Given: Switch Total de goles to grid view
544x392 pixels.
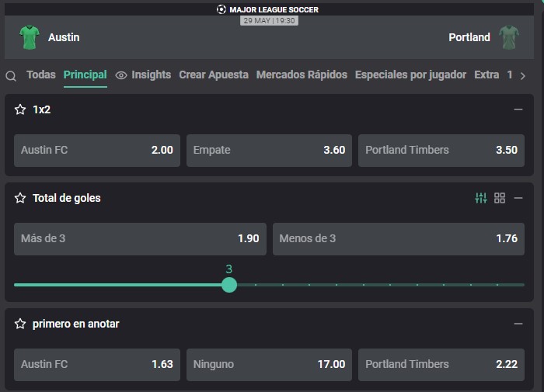Looking at the screenshot, I should [500, 198].
